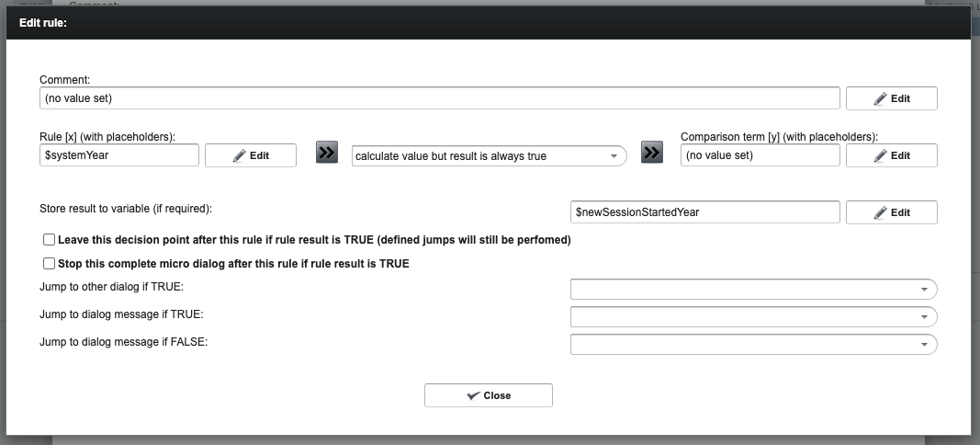Click the 'Store result to variable' label text
This screenshot has width=980, height=445.
pos(126,209)
